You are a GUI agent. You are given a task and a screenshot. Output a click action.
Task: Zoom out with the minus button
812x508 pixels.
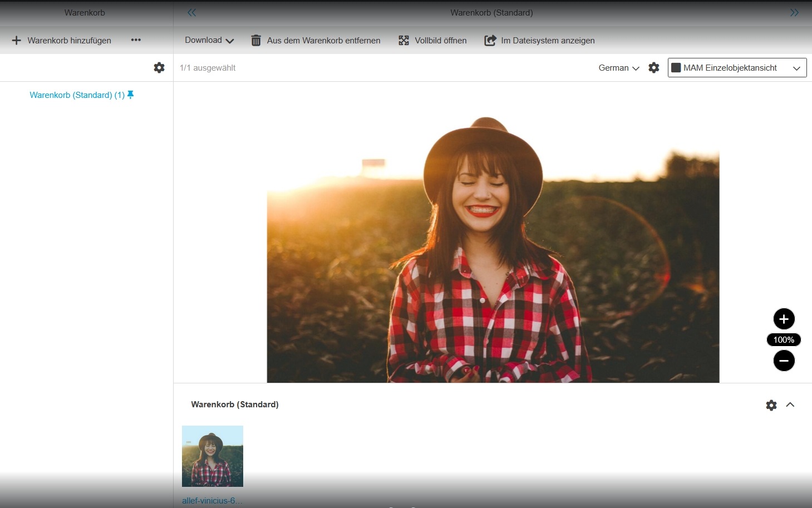(784, 361)
